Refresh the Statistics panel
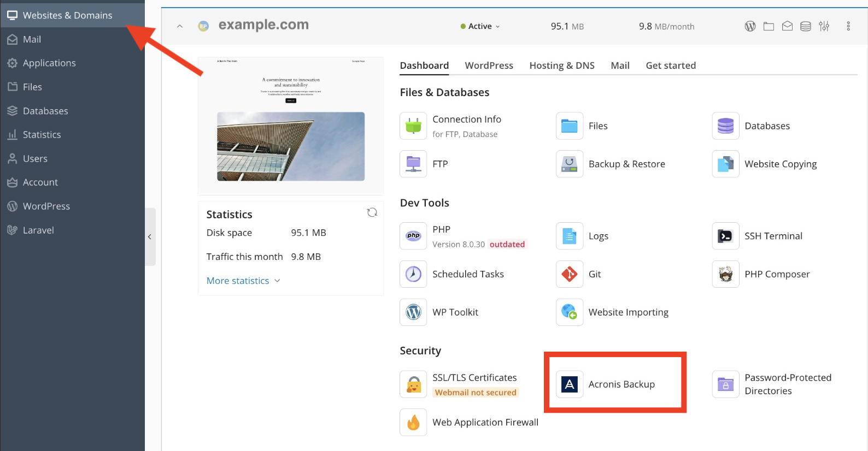 372,212
